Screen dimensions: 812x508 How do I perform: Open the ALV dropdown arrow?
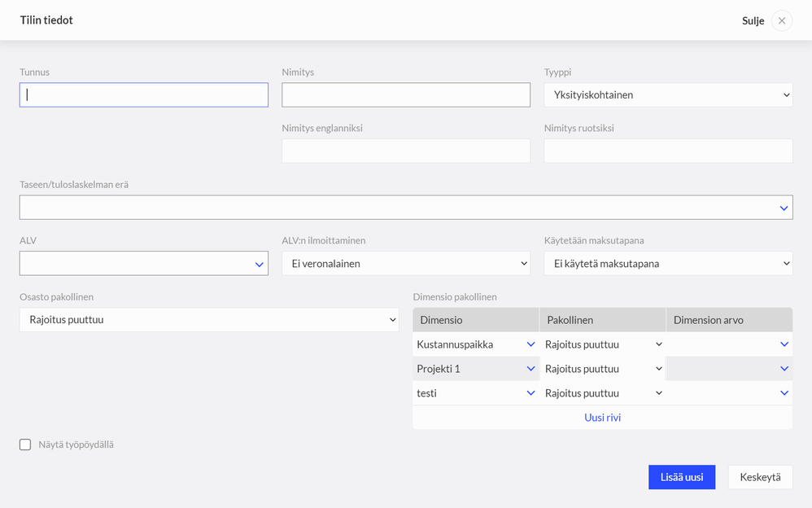[259, 264]
